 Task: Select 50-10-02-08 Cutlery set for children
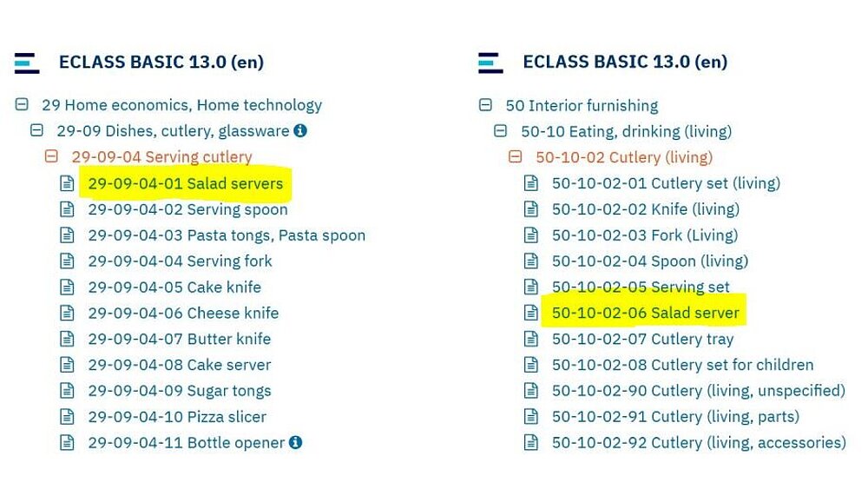[x=682, y=365]
